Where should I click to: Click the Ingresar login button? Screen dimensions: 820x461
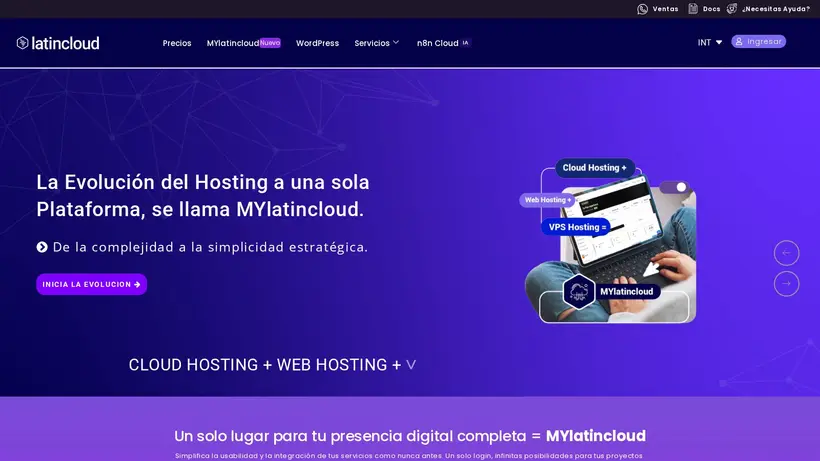(x=758, y=41)
